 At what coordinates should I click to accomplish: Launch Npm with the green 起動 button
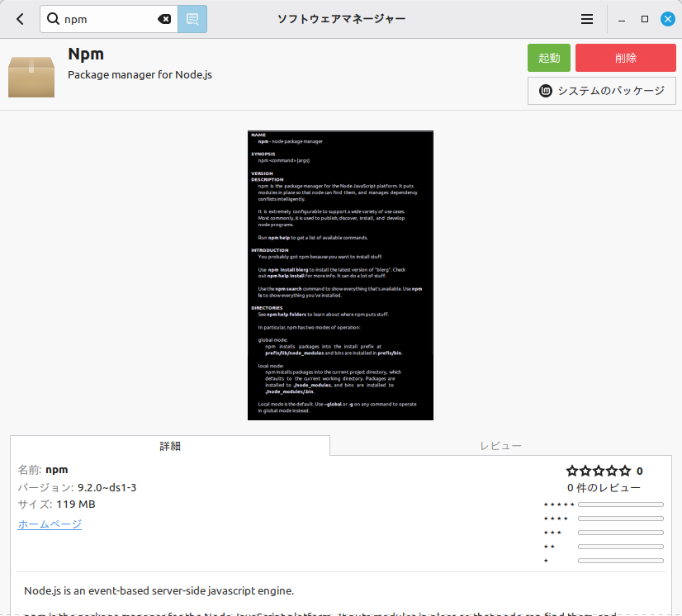point(549,58)
